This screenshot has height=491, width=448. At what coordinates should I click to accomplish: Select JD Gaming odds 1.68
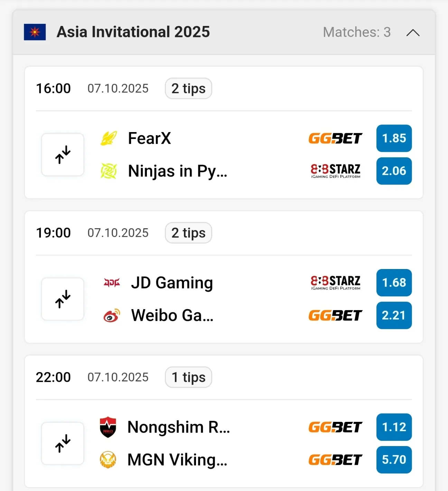[x=394, y=282]
